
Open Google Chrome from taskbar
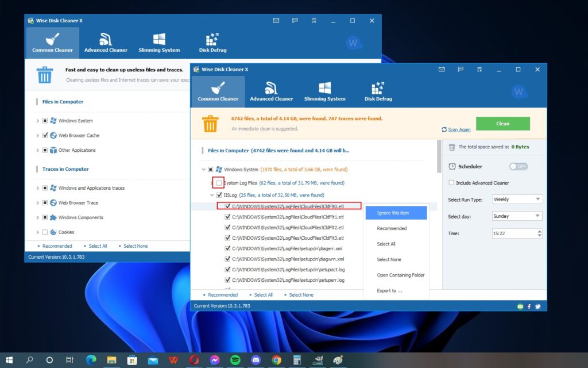pyautogui.click(x=276, y=360)
